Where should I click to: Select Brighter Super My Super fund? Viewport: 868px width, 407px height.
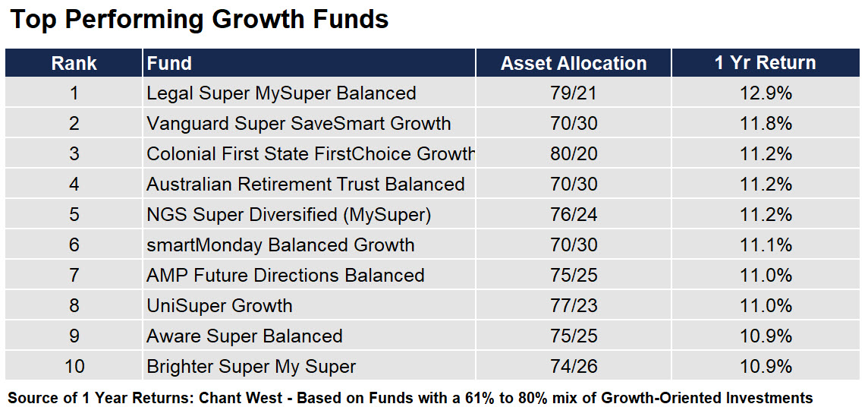click(x=251, y=367)
